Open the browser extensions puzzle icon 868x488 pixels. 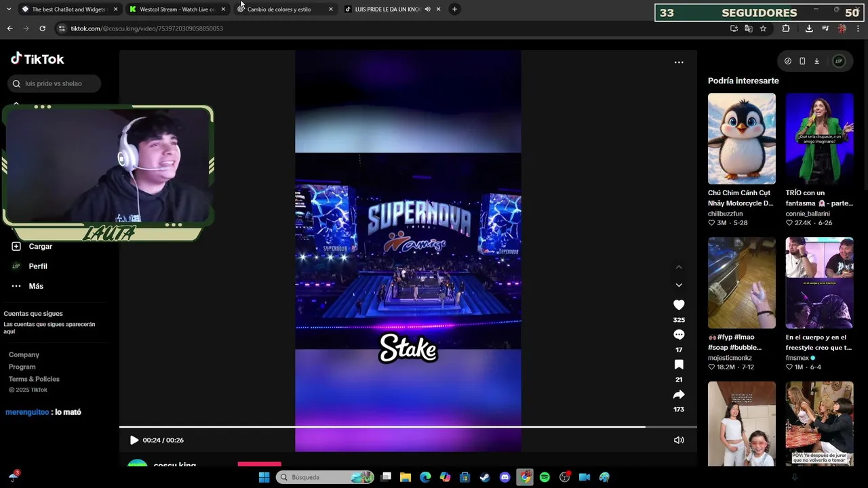pos(786,28)
